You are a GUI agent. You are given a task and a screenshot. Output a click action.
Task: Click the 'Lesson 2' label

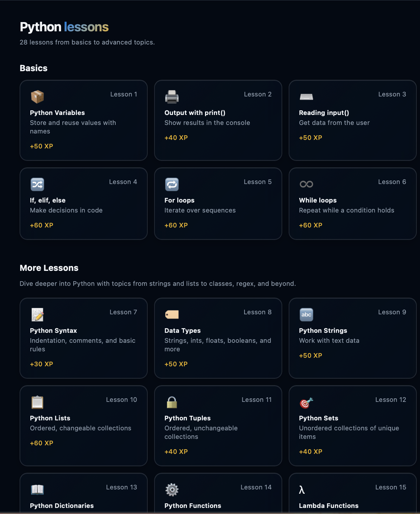258,94
